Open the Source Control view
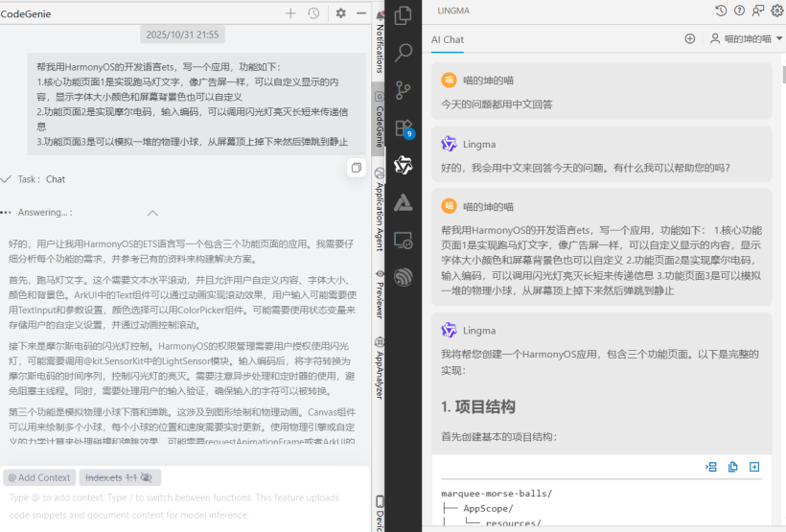 [404, 90]
